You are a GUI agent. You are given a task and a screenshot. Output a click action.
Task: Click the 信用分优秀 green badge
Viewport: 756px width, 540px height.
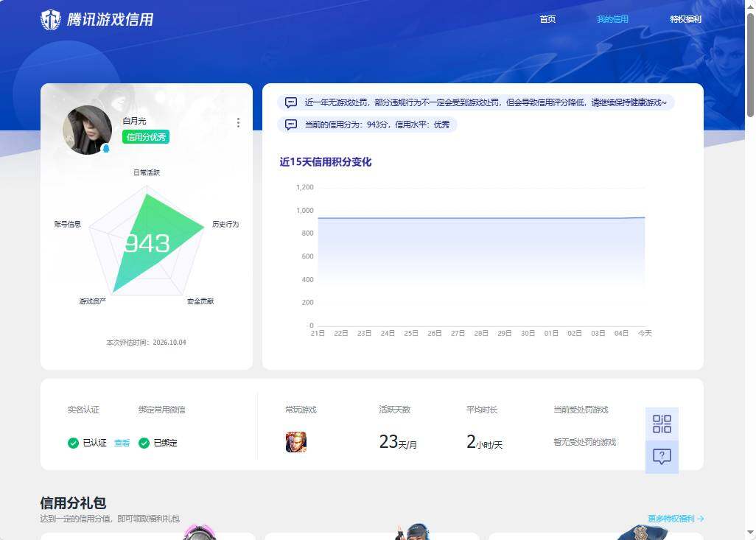(x=146, y=137)
